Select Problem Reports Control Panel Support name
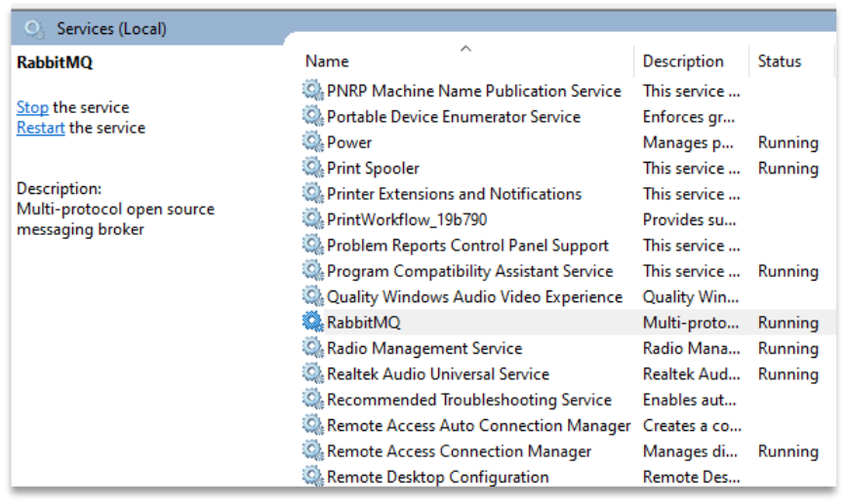The width and height of the screenshot is (847, 504). [467, 246]
